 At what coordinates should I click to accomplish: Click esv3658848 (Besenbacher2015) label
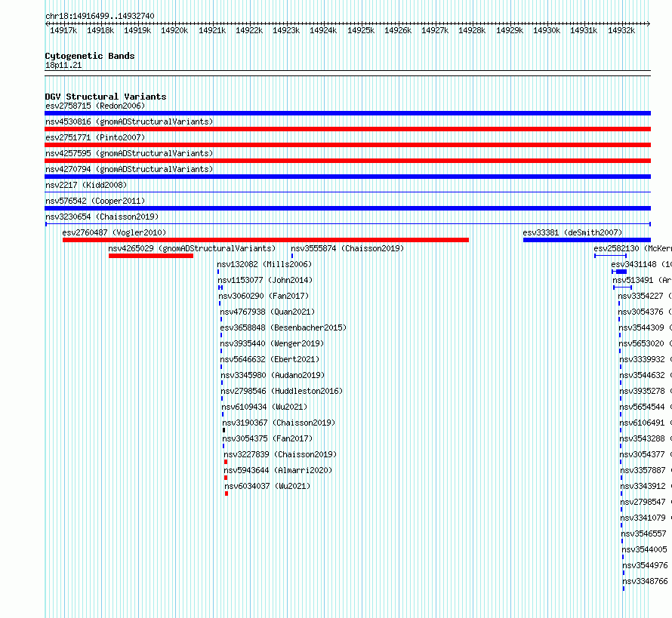click(283, 327)
